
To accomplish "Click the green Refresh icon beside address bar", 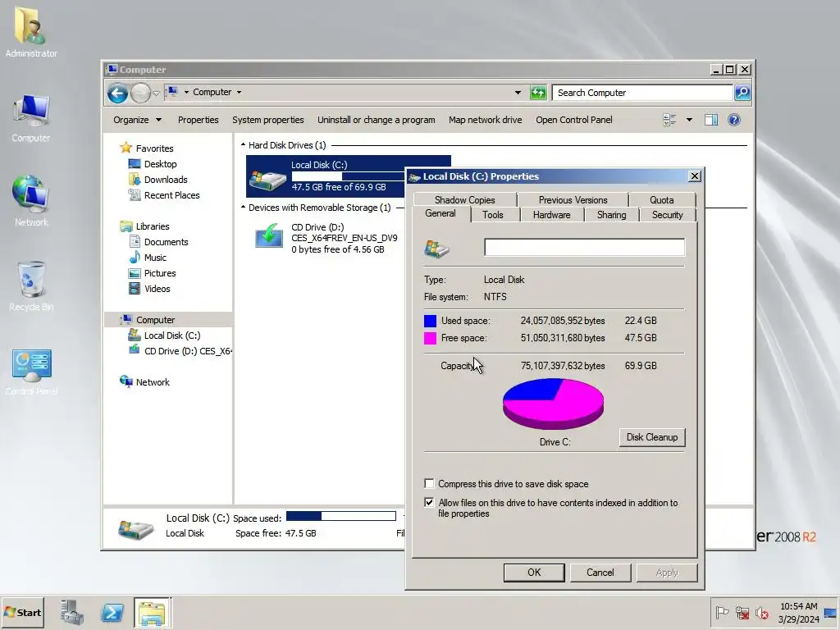I will [538, 93].
